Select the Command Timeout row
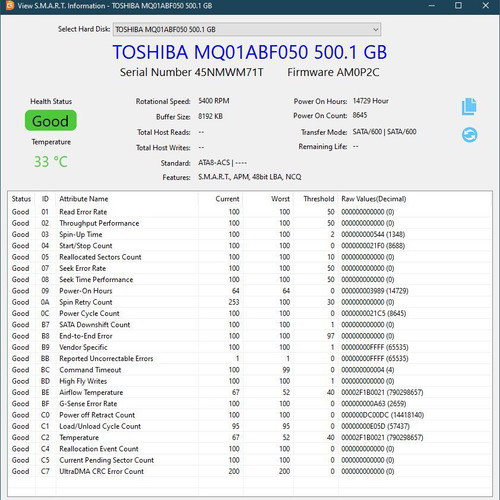500x500 pixels. coord(250,370)
